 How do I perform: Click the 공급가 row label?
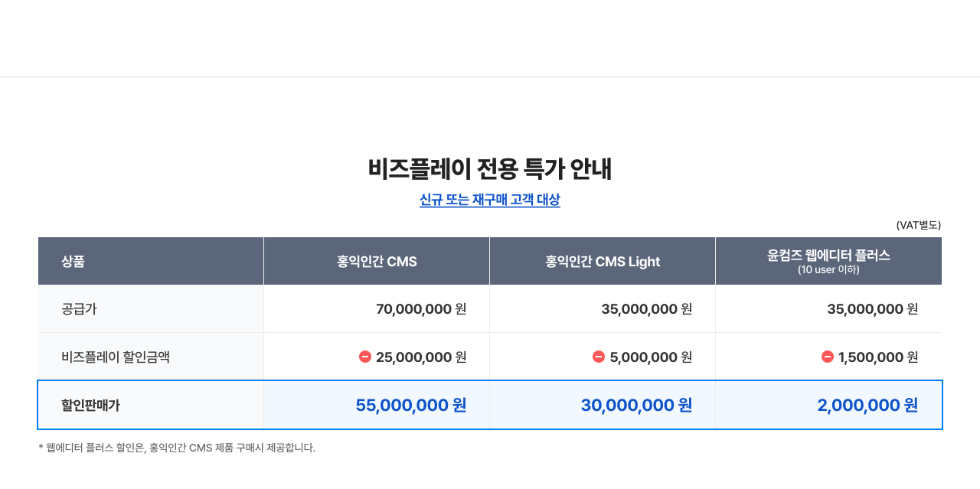pyautogui.click(x=79, y=309)
